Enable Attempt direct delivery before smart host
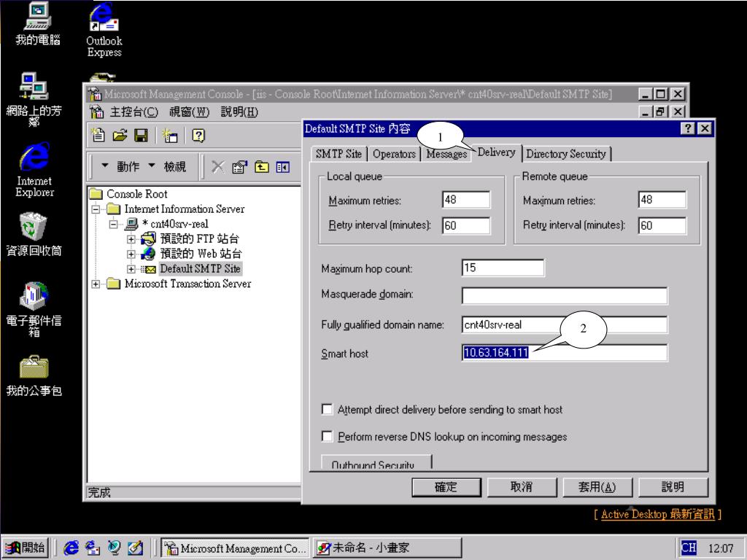747x560 pixels. pos(328,409)
